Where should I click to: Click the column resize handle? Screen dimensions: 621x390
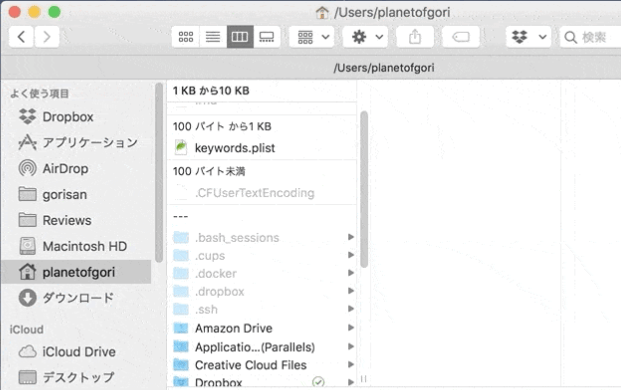[x=364, y=379]
